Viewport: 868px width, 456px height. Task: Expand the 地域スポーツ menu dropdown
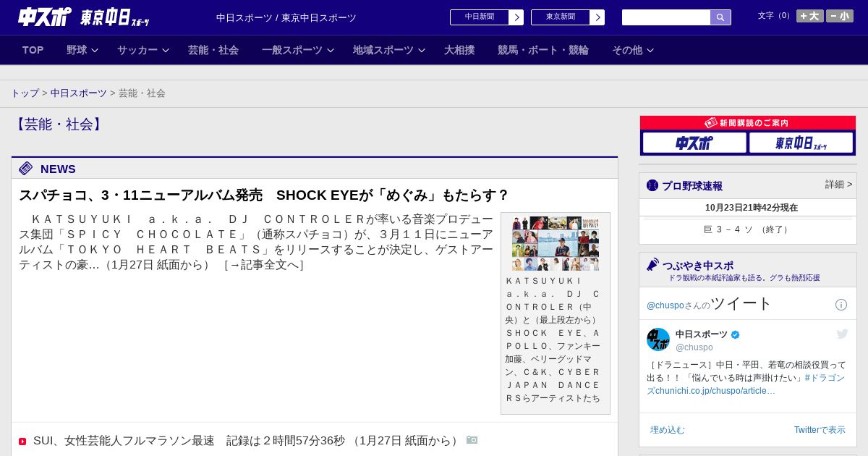click(389, 50)
